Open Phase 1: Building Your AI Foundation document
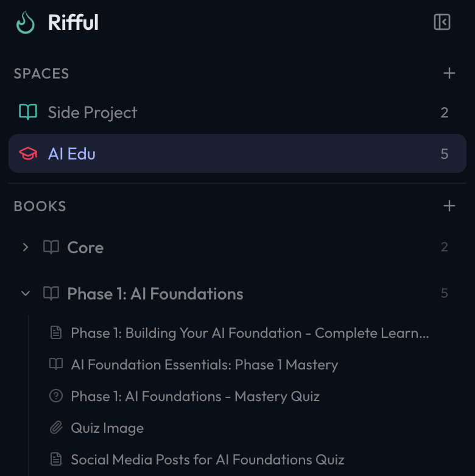 click(x=250, y=333)
